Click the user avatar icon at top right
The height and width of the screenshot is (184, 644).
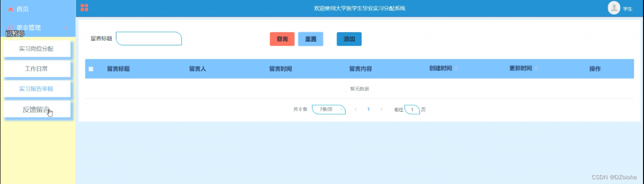pyautogui.click(x=614, y=8)
